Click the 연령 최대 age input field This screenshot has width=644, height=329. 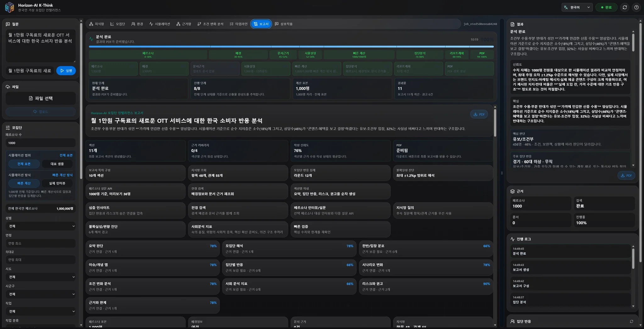41,260
